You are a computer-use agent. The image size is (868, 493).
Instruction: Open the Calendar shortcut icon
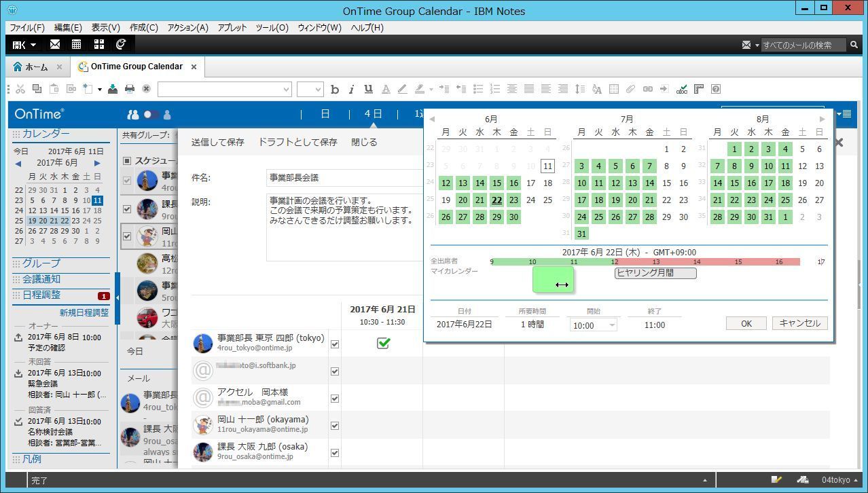pos(77,44)
